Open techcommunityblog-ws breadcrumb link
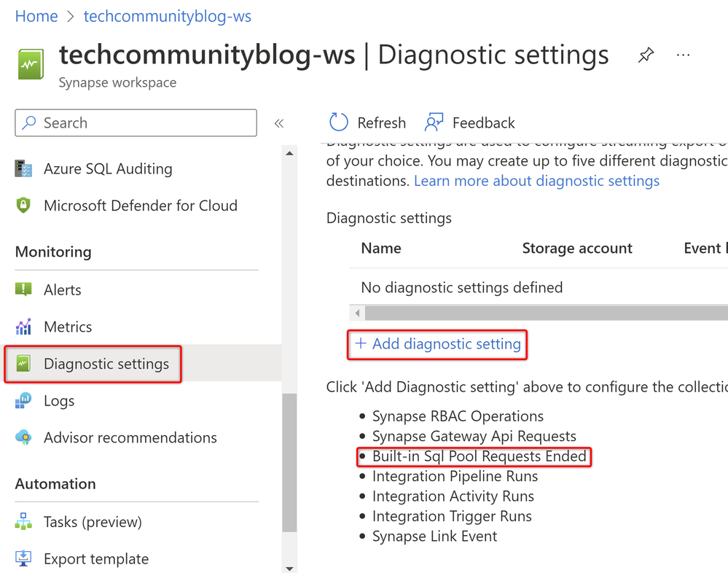 167,16
